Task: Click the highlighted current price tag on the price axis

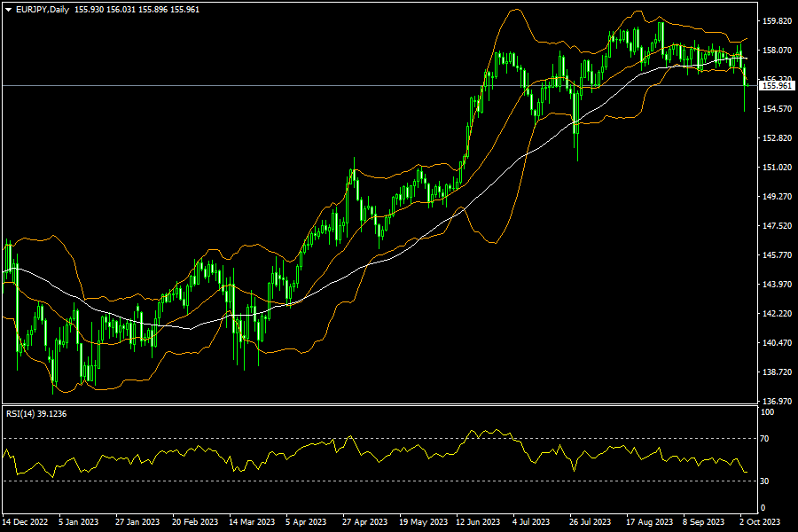Action: 777,85
